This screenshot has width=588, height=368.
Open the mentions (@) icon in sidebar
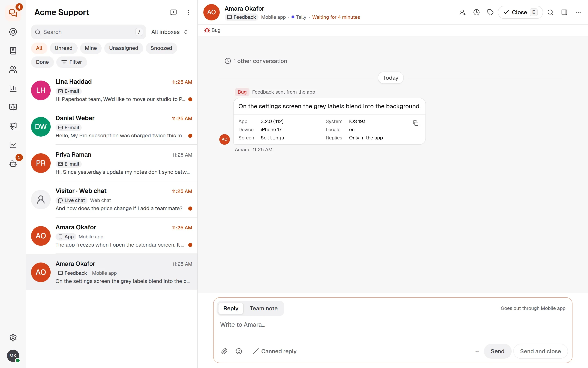tap(13, 32)
